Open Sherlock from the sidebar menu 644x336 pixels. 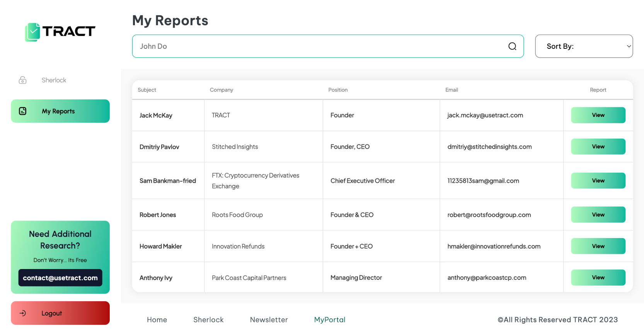click(x=54, y=80)
